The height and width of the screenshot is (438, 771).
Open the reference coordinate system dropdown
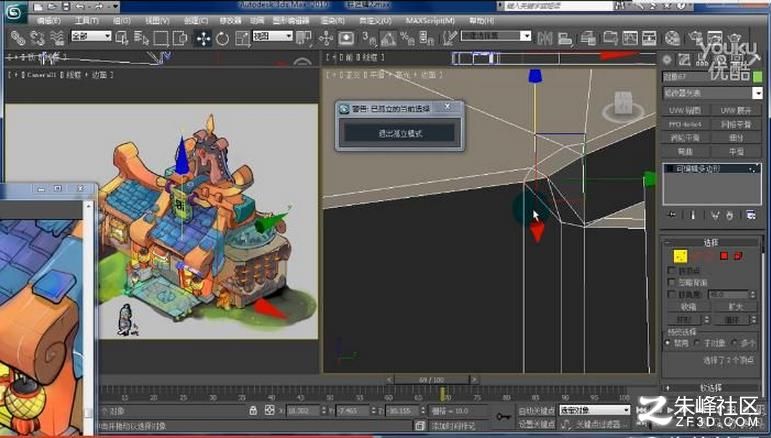pyautogui.click(x=272, y=36)
